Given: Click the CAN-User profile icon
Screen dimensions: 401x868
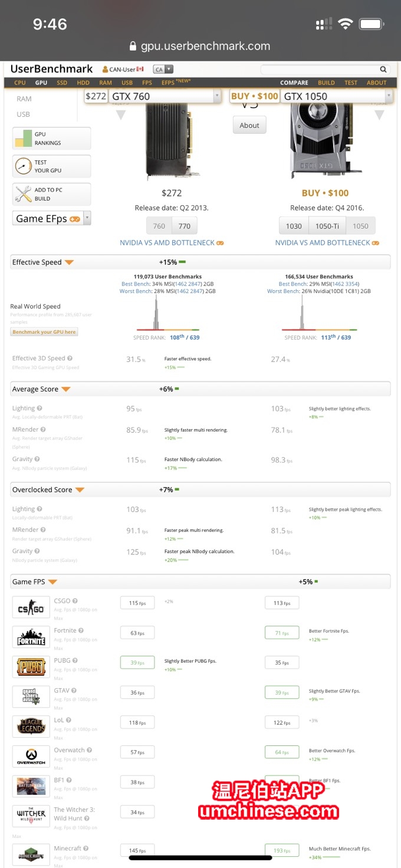Looking at the screenshot, I should coord(106,70).
